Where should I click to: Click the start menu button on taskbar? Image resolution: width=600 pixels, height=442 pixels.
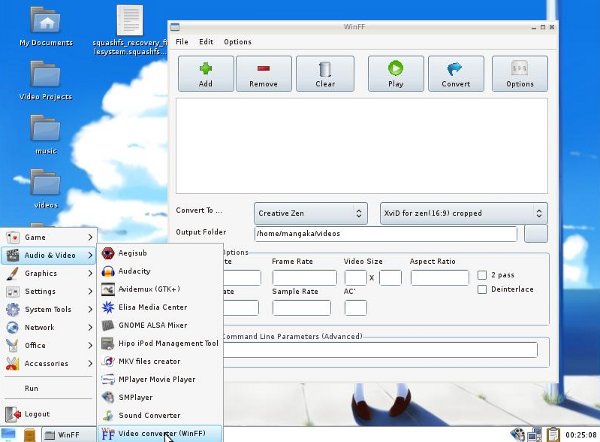(x=8, y=434)
